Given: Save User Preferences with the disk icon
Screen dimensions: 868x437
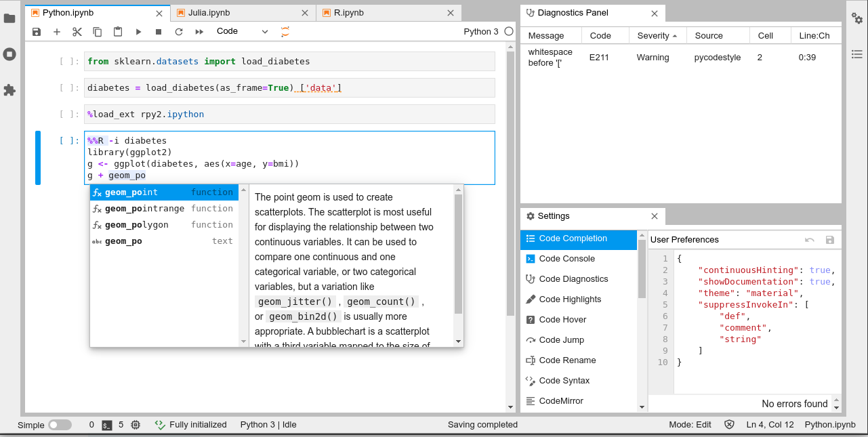Looking at the screenshot, I should click(x=830, y=240).
